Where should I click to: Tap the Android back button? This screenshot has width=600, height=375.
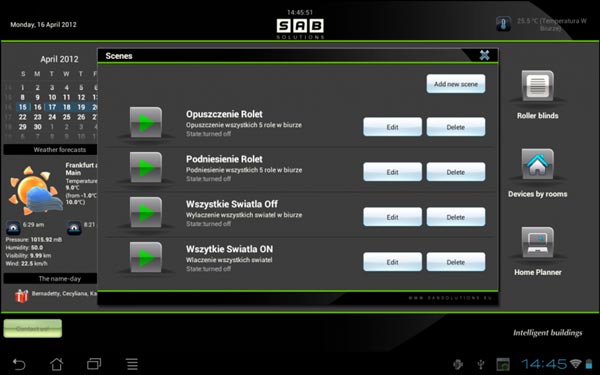point(19,364)
